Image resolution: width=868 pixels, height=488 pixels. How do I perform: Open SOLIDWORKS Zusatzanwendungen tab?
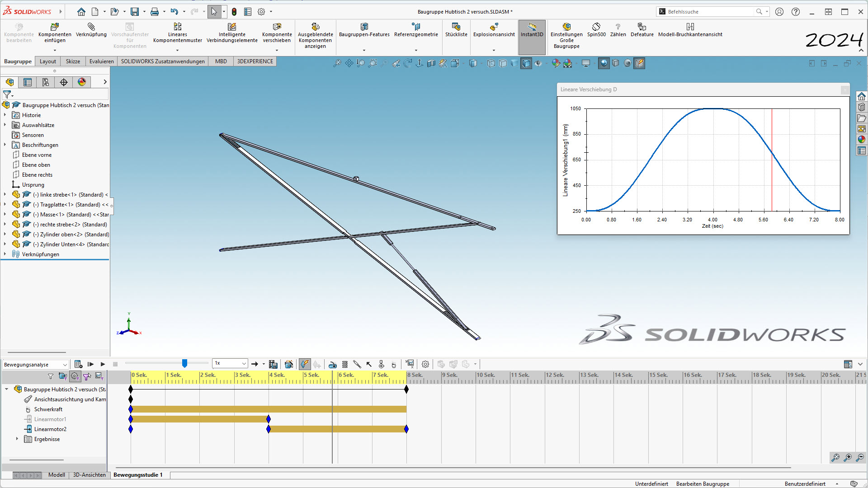tap(163, 61)
